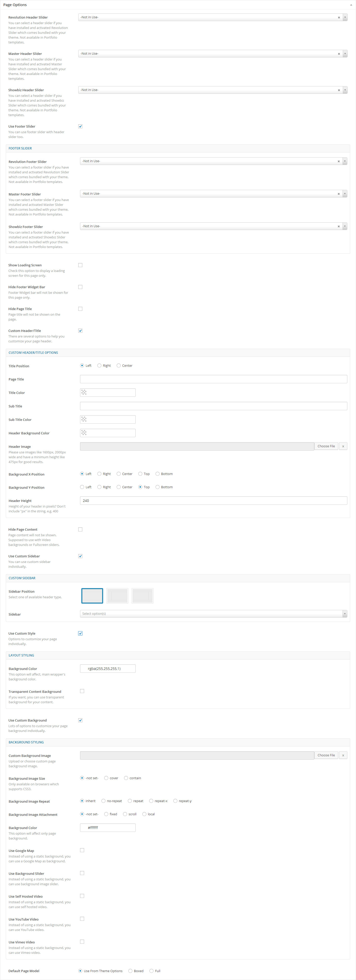Select the right sidebar layout thumbnail
The height and width of the screenshot is (980, 356).
click(143, 596)
